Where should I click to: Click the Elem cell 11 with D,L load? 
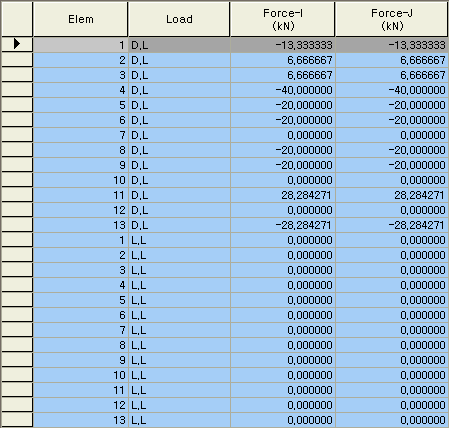[x=80, y=195]
